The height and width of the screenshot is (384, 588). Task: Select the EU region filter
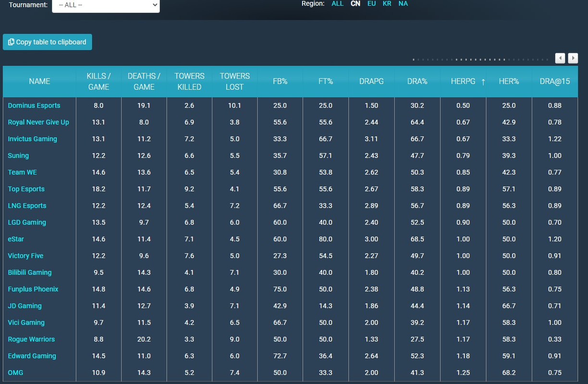point(371,3)
